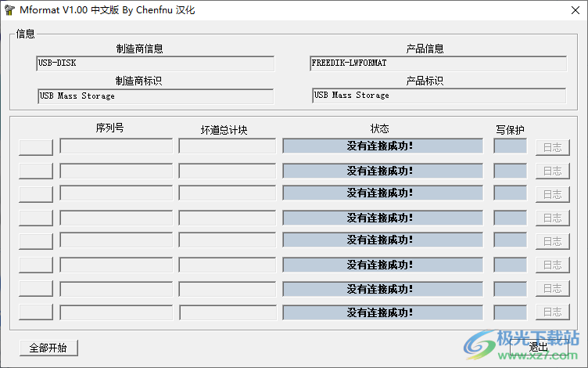
Task: Focus the 序列号 field in the second row
Action: 117,171
